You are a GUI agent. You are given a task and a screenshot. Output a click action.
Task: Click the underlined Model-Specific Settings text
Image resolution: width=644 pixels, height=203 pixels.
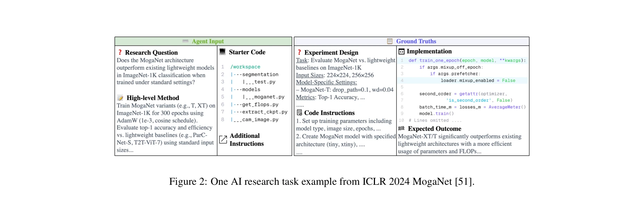click(x=326, y=82)
